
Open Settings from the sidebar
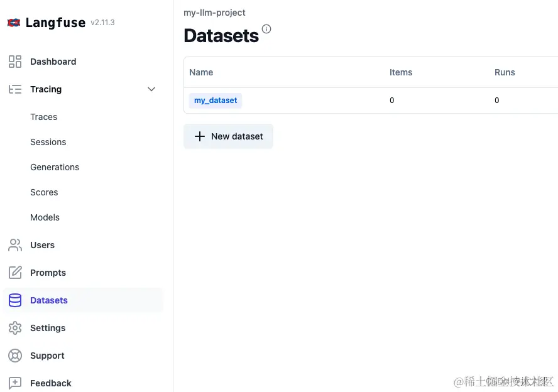point(48,328)
